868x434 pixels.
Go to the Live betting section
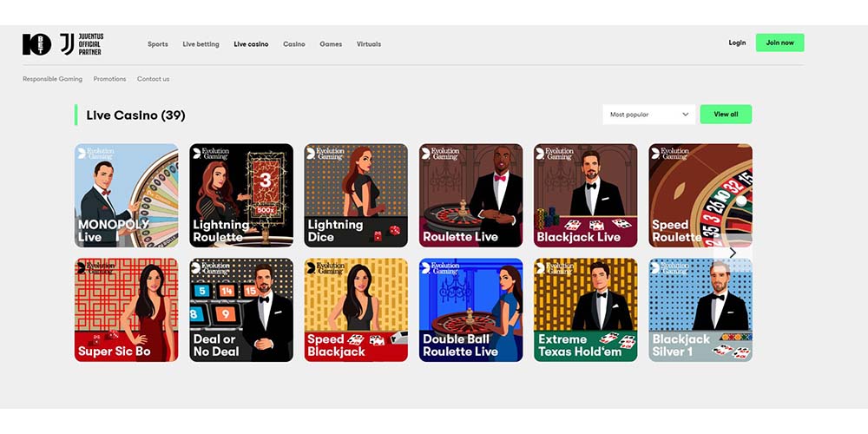pyautogui.click(x=201, y=44)
